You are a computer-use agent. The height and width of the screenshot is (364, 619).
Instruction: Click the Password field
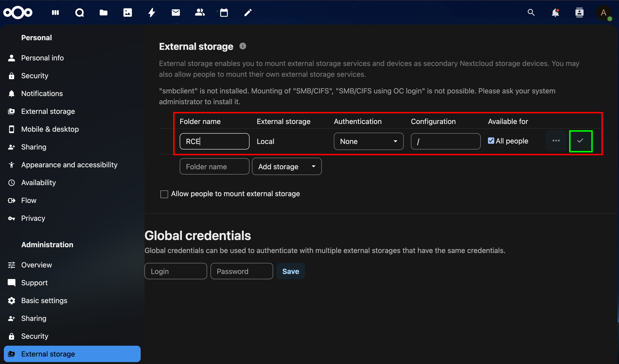coord(242,271)
